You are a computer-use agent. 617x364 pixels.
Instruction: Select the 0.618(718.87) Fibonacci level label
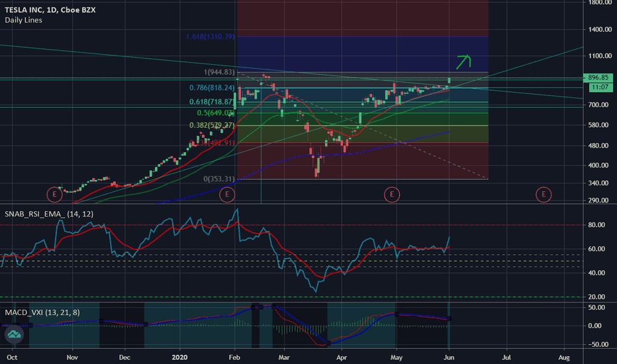point(212,102)
